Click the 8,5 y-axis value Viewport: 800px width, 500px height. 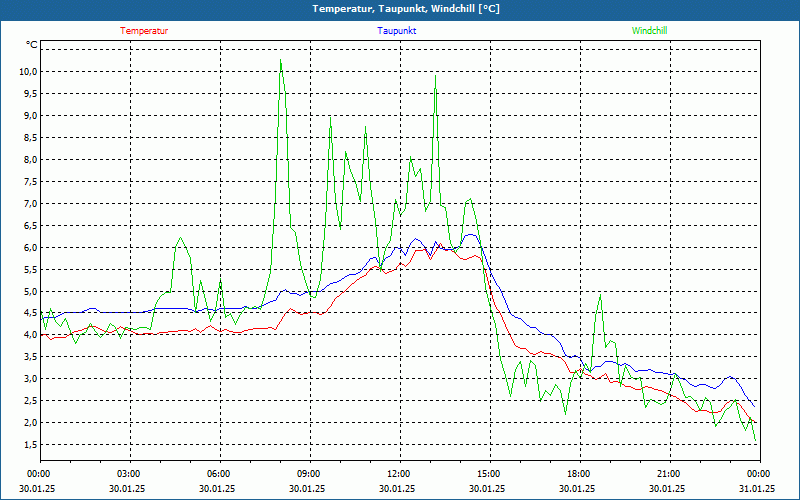pyautogui.click(x=30, y=137)
